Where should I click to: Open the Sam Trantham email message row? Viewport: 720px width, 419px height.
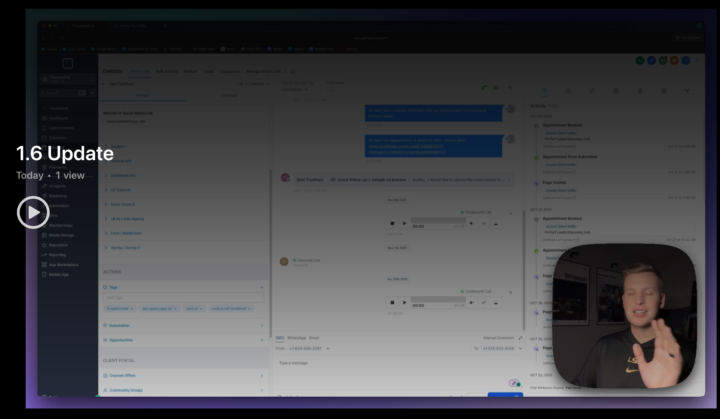click(x=403, y=180)
